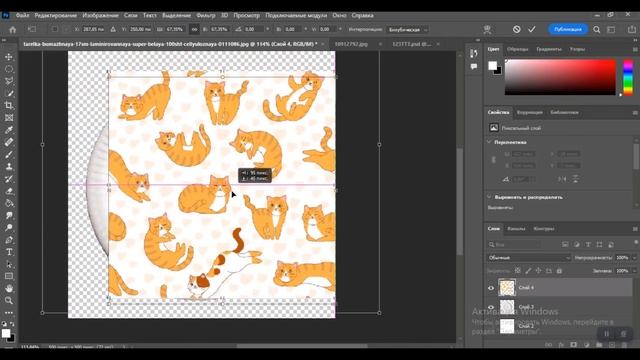Select the Hand tool

point(9,289)
